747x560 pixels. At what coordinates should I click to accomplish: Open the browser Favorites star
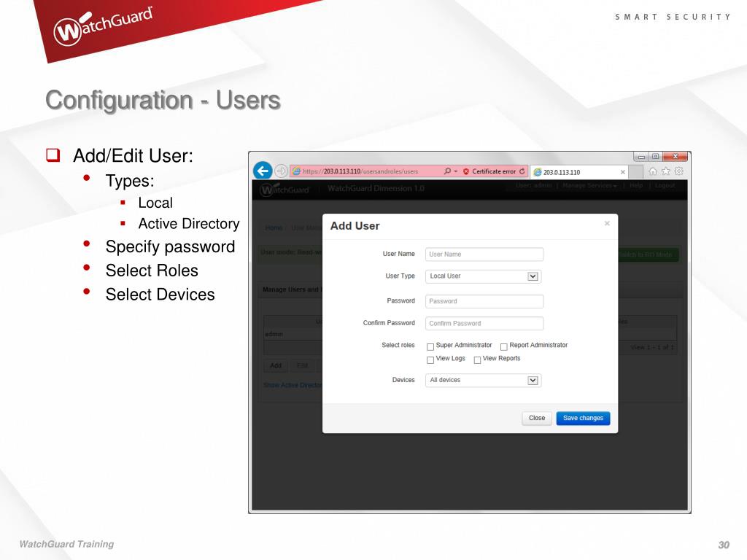point(666,171)
